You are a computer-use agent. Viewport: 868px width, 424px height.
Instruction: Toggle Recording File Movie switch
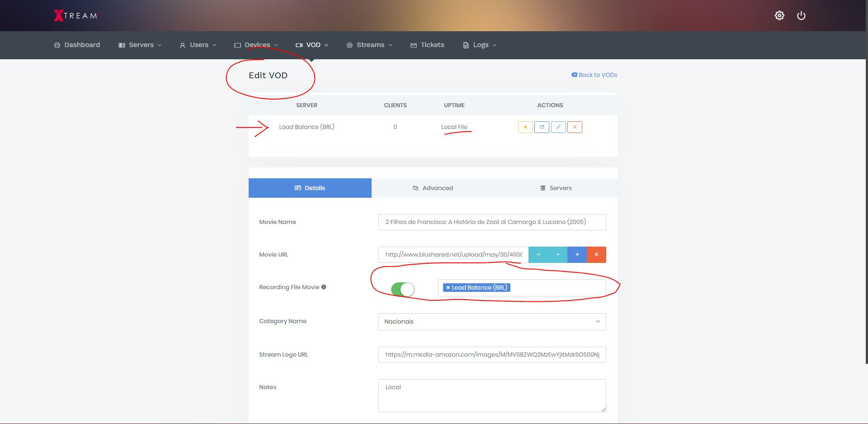click(x=402, y=289)
